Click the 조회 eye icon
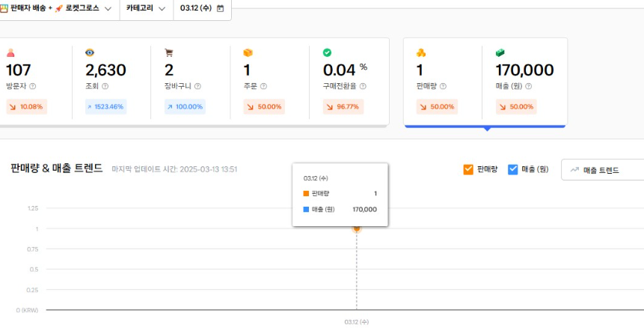644x328 pixels. click(90, 52)
